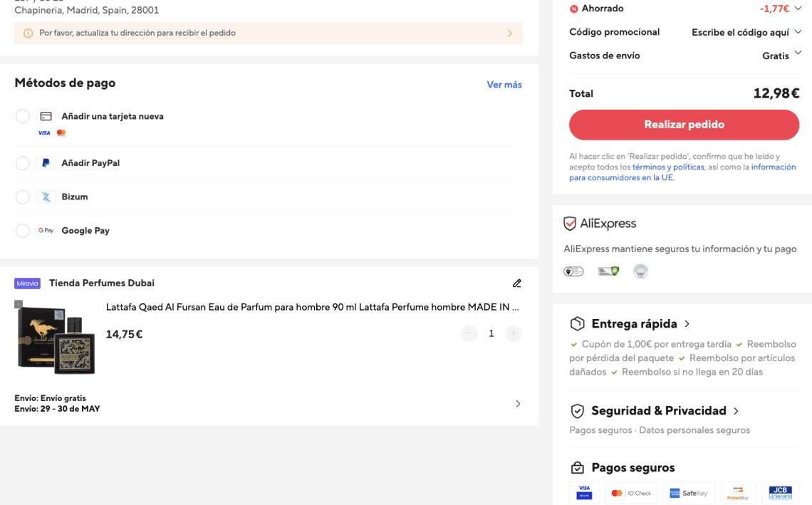
Task: Click the Visa Secure badge
Action: click(x=584, y=493)
